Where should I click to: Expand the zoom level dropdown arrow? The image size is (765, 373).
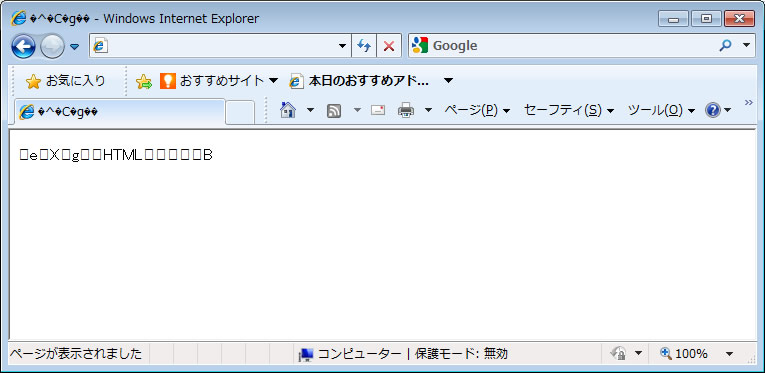tap(729, 353)
